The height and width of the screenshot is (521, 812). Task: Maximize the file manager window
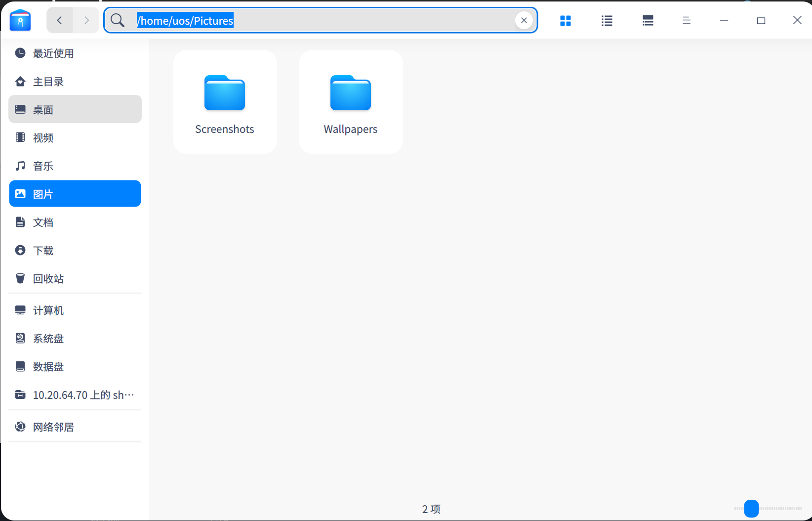761,20
